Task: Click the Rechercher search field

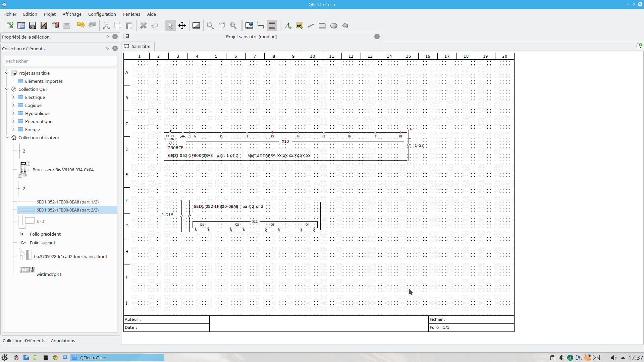Action: tap(60, 61)
